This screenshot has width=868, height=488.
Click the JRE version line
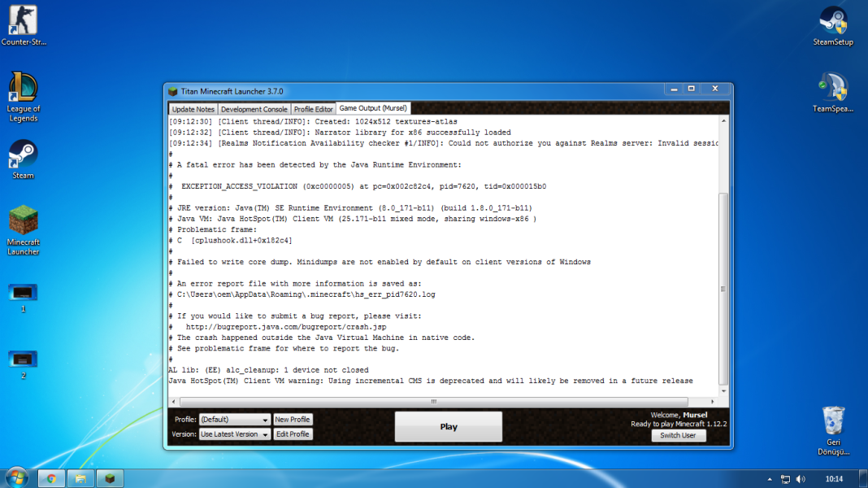[x=350, y=208]
